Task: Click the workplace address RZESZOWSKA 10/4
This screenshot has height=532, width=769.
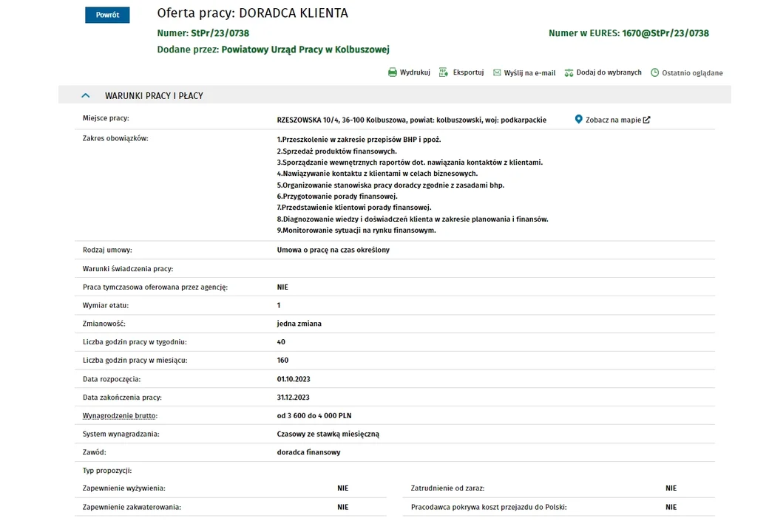Action: tap(308, 120)
